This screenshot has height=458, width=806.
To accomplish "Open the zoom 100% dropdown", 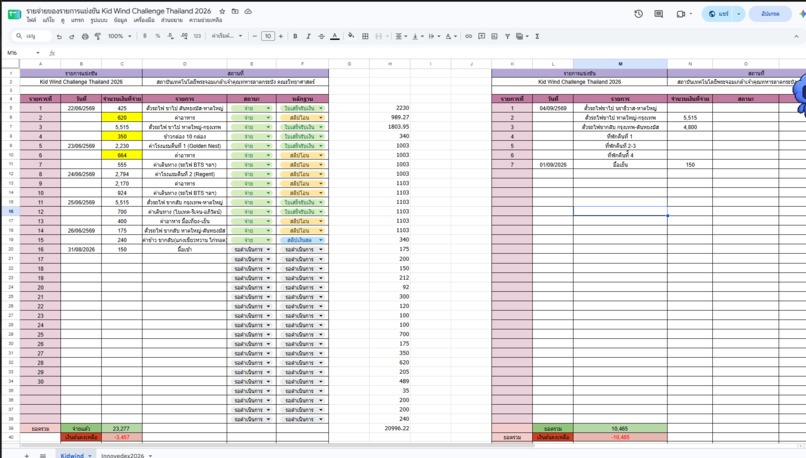I will [119, 36].
